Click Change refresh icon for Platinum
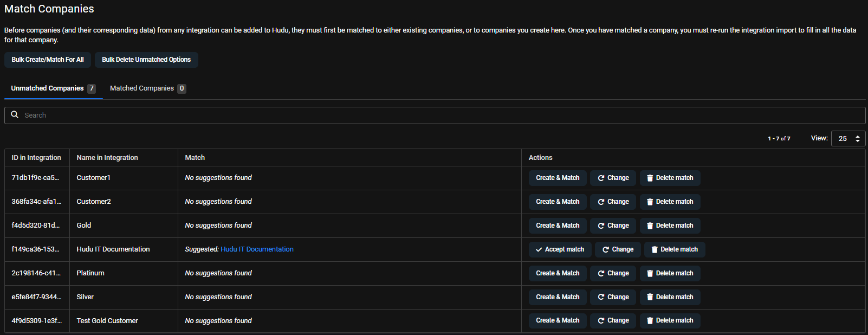The width and height of the screenshot is (868, 335). click(x=601, y=273)
